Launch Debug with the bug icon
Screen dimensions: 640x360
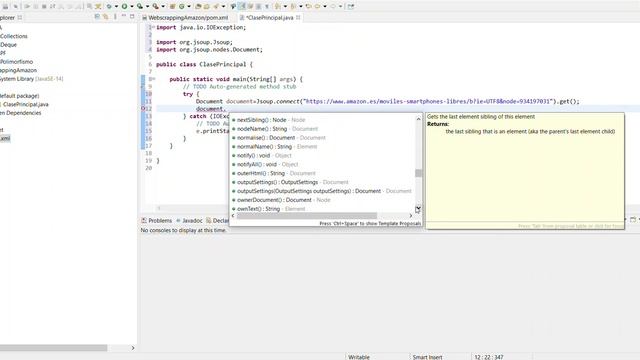tap(109, 7)
